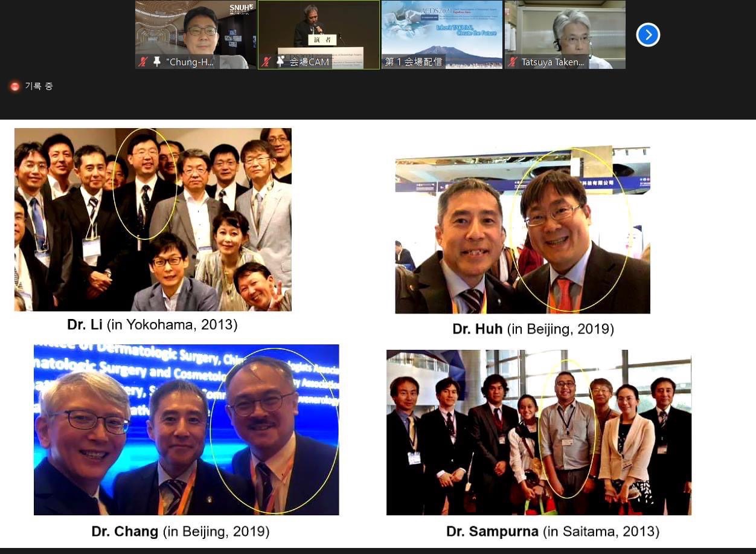The height and width of the screenshot is (554, 756).
Task: Click the "Tatsuya Taken..." name label
Action: click(553, 62)
